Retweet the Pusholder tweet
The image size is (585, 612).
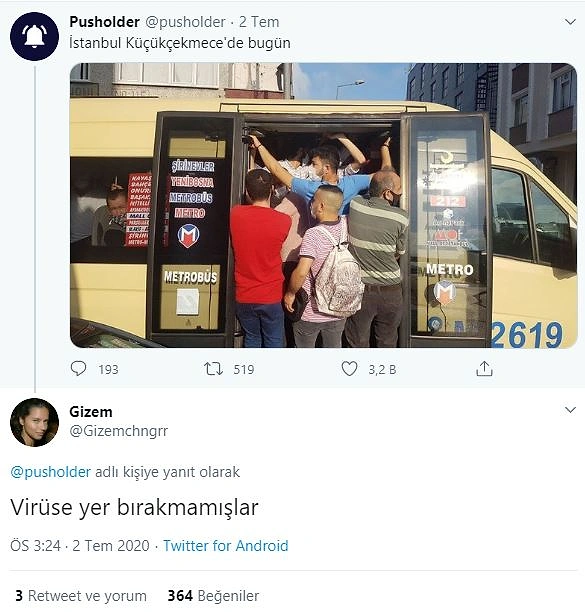pyautogui.click(x=213, y=369)
